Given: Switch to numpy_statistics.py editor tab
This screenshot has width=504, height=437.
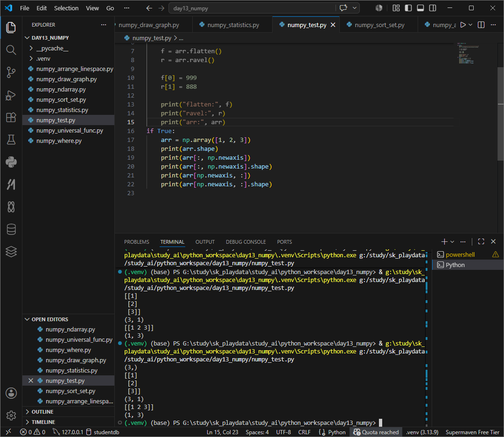Looking at the screenshot, I should [233, 25].
